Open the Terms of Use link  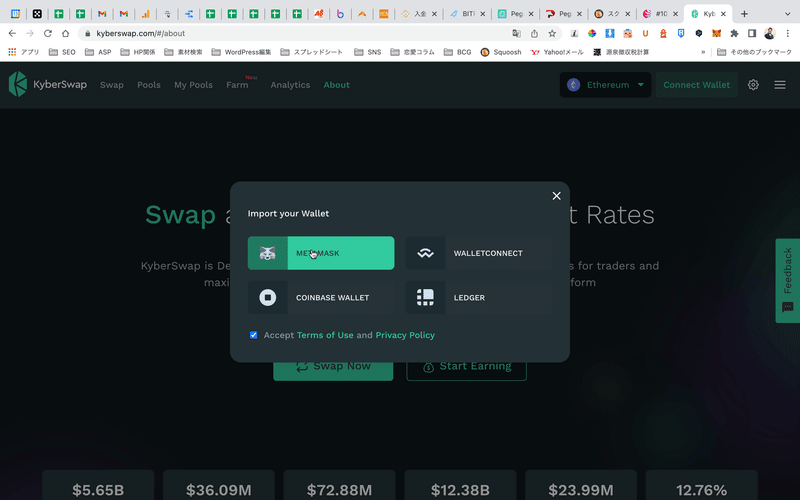325,335
